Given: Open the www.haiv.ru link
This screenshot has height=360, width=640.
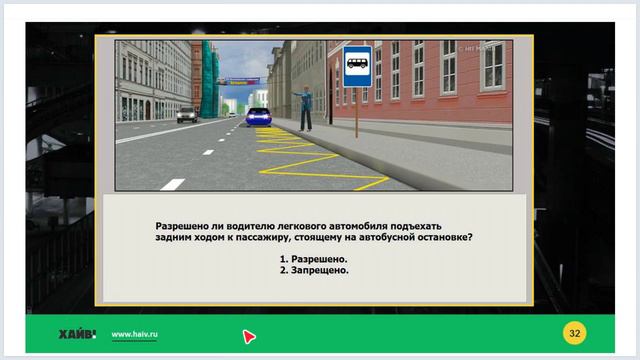Looking at the screenshot, I should pos(134,334).
